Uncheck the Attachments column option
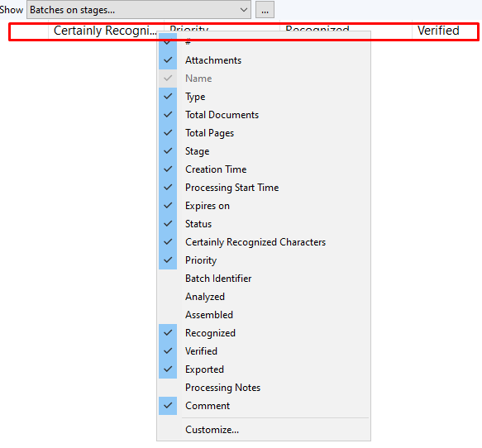Image resolution: width=482 pixels, height=448 pixels. point(265,60)
